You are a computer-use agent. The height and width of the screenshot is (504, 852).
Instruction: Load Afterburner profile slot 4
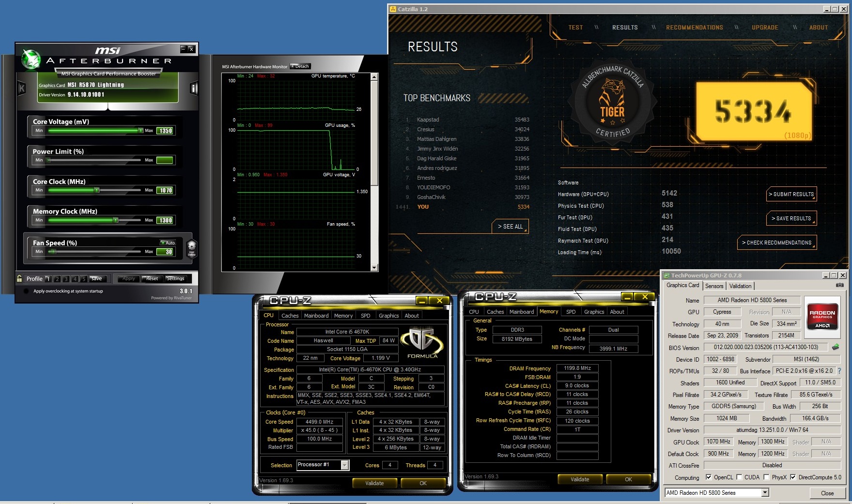click(x=75, y=279)
